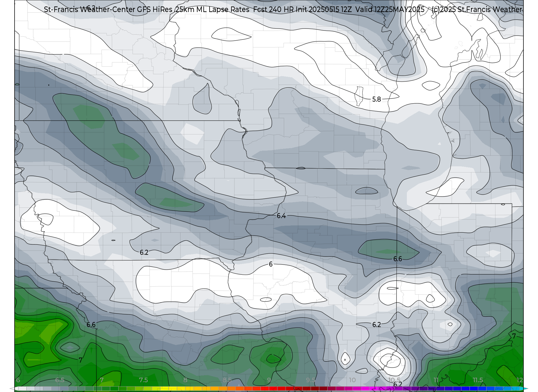Click the "Init 20250515 12Z" text

point(324,10)
